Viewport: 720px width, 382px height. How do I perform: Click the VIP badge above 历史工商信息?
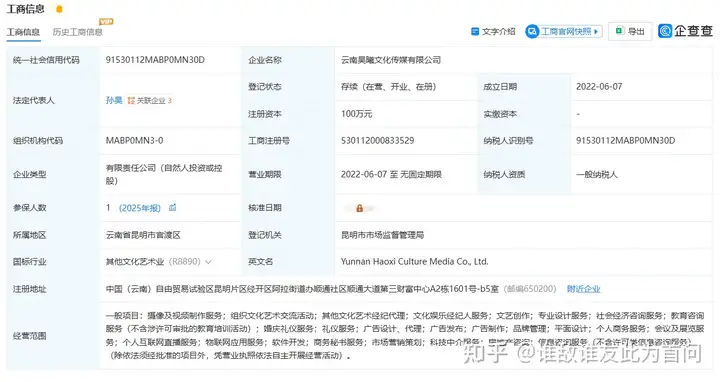coord(106,21)
